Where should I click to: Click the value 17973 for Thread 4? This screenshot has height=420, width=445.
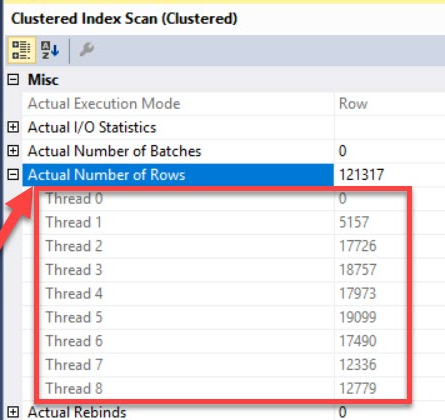[x=358, y=293]
